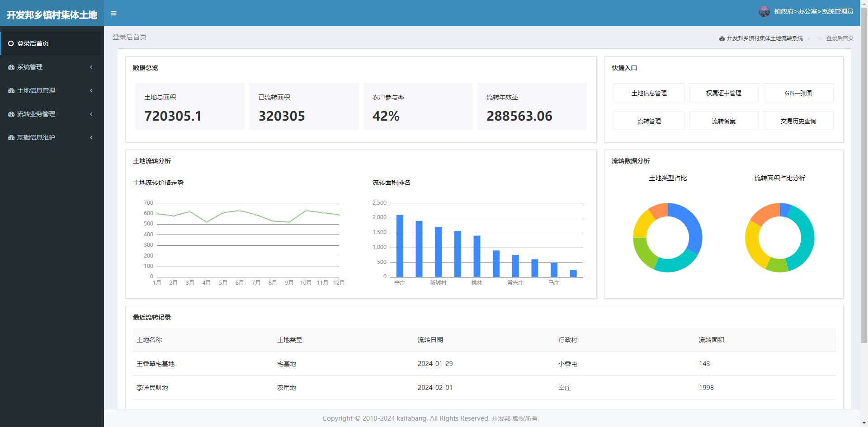Click the icon beside 基础信息维护 in sidebar
The image size is (868, 427).
pos(11,137)
